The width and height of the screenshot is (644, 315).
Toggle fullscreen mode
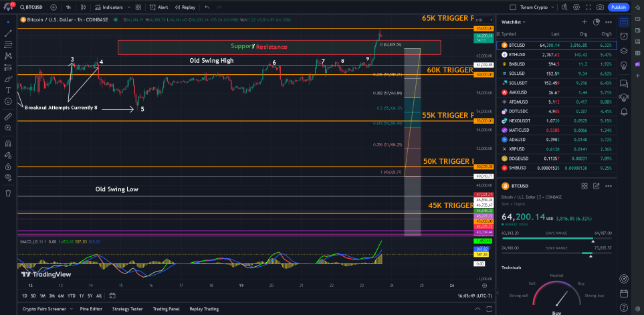pos(588,7)
